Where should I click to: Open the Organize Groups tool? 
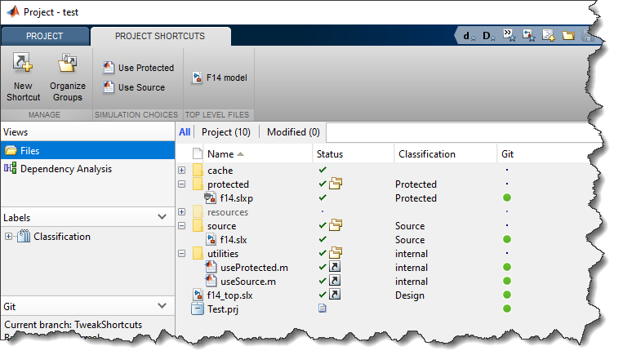[x=67, y=65]
